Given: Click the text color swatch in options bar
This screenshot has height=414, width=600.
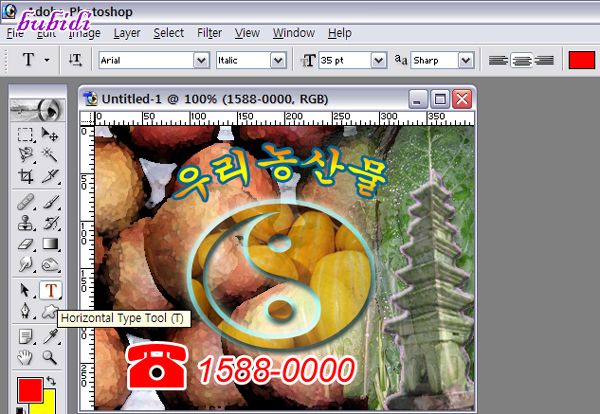Looking at the screenshot, I should point(582,60).
